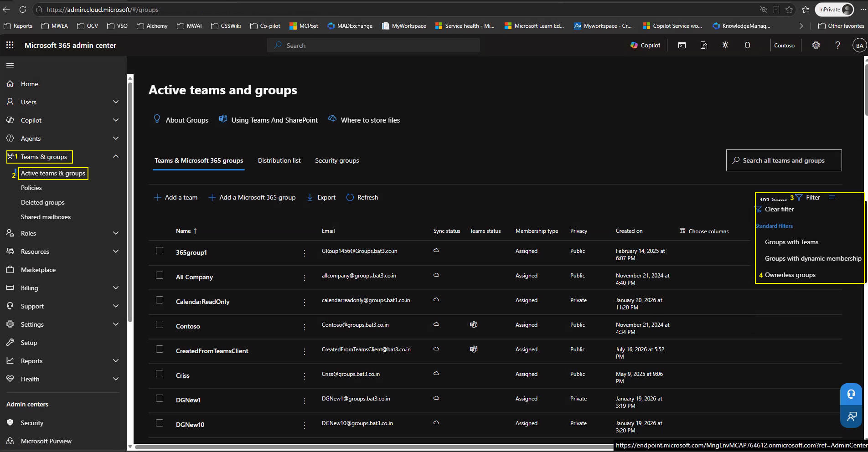The width and height of the screenshot is (868, 452).
Task: Open more actions for DGNew10
Action: 305,425
